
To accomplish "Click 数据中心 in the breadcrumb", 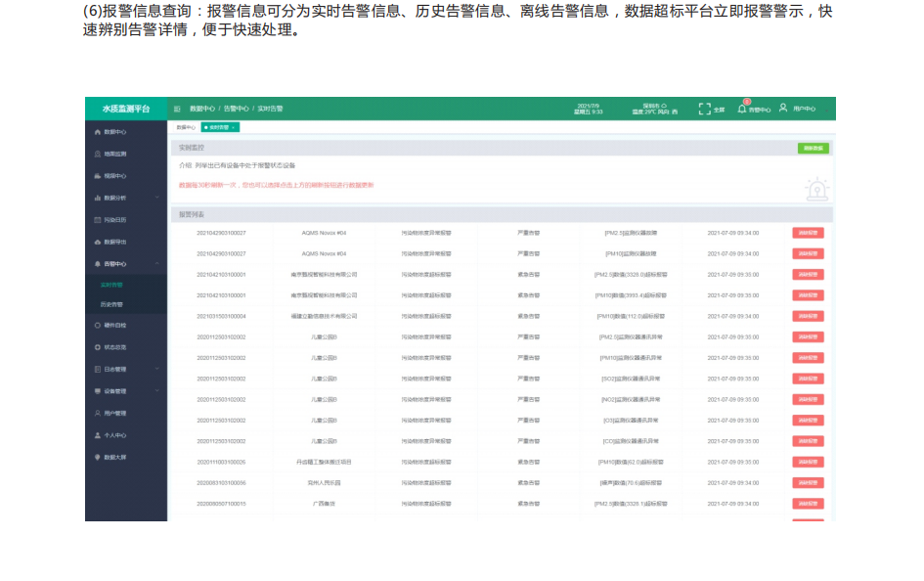I will coord(202,109).
